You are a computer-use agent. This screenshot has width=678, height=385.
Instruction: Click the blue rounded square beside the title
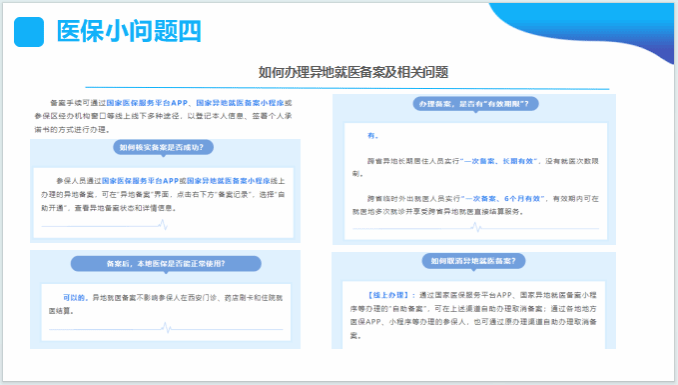29,32
